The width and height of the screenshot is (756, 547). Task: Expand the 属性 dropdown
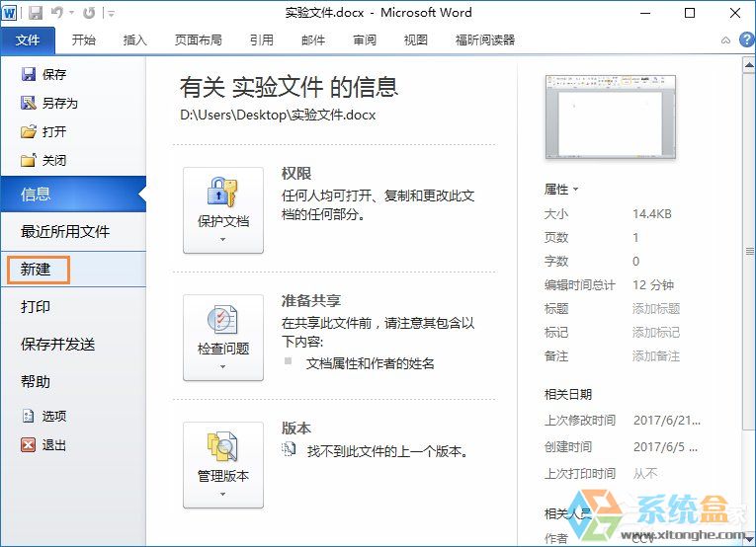[561, 190]
